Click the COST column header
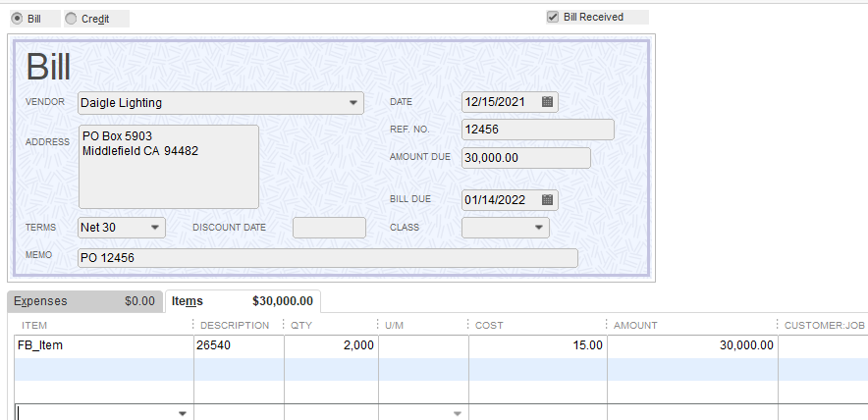Image resolution: width=868 pixels, height=420 pixels. click(x=489, y=326)
